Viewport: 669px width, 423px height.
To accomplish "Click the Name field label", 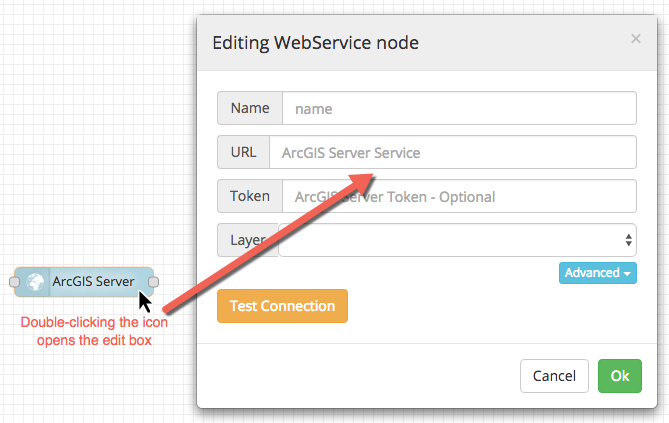I will [x=250, y=108].
